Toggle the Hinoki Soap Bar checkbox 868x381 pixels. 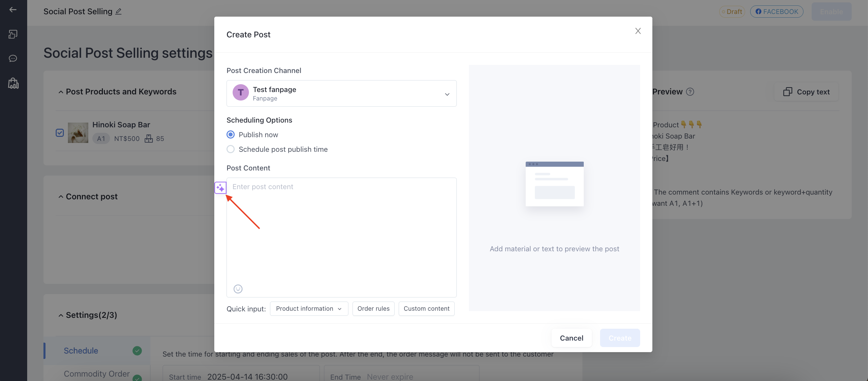tap(60, 132)
